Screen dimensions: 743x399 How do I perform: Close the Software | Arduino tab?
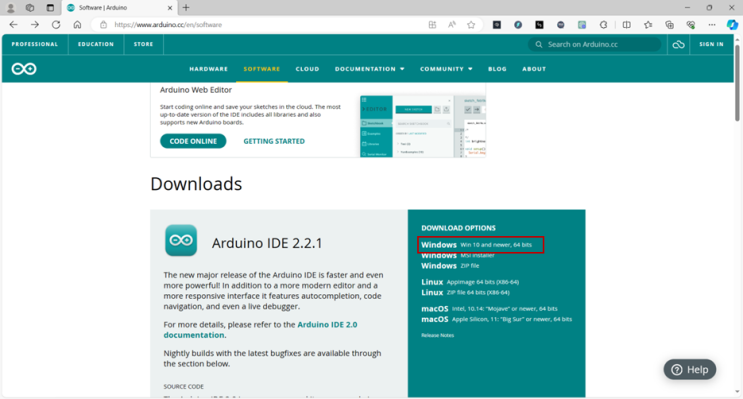[x=170, y=8]
